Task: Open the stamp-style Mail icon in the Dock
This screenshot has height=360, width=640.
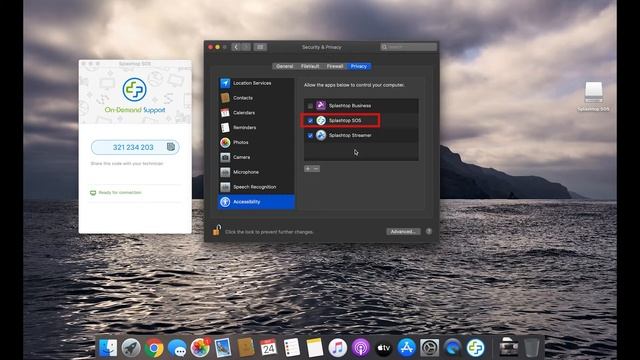Action: (223, 348)
